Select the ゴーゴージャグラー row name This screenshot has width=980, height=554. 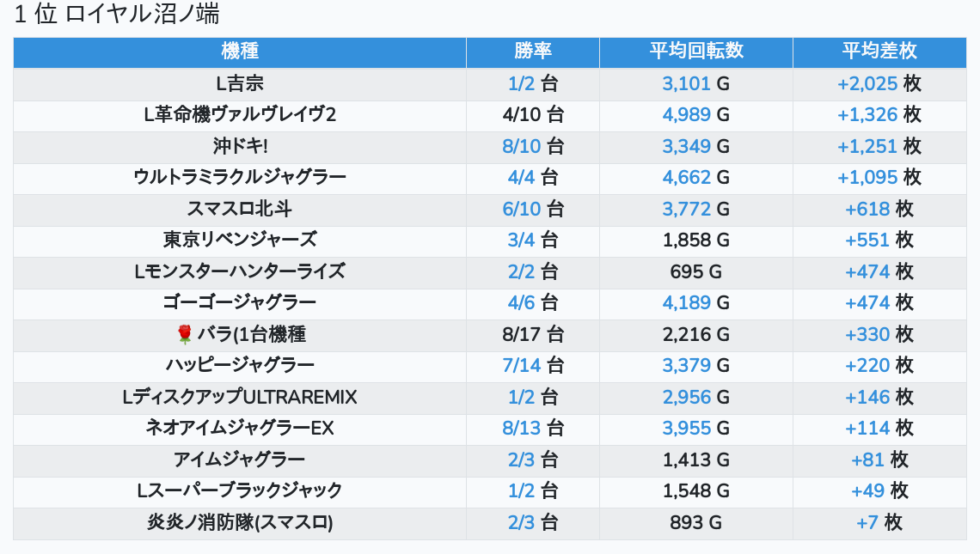[x=240, y=302]
